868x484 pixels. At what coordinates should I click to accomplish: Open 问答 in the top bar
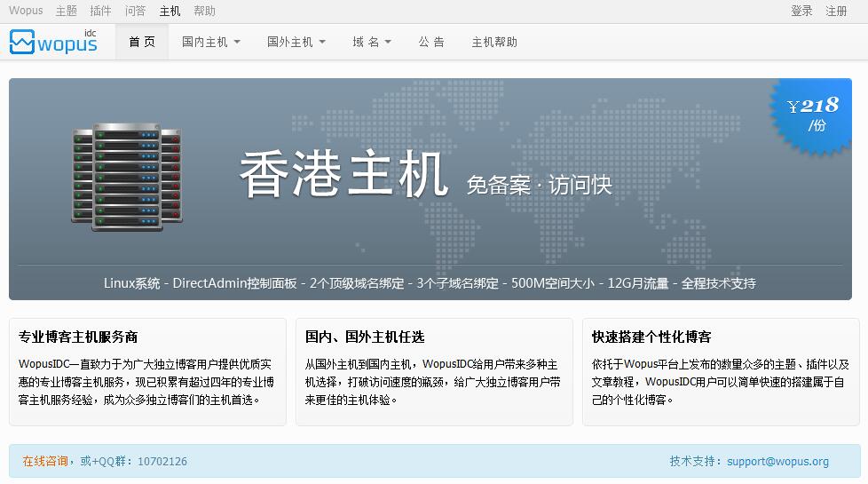[x=135, y=11]
